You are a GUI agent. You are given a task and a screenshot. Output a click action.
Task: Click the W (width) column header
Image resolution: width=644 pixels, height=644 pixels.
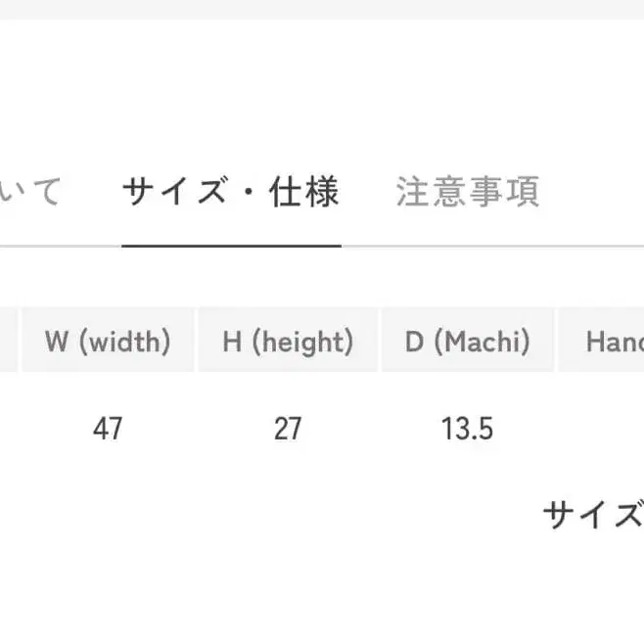108,342
